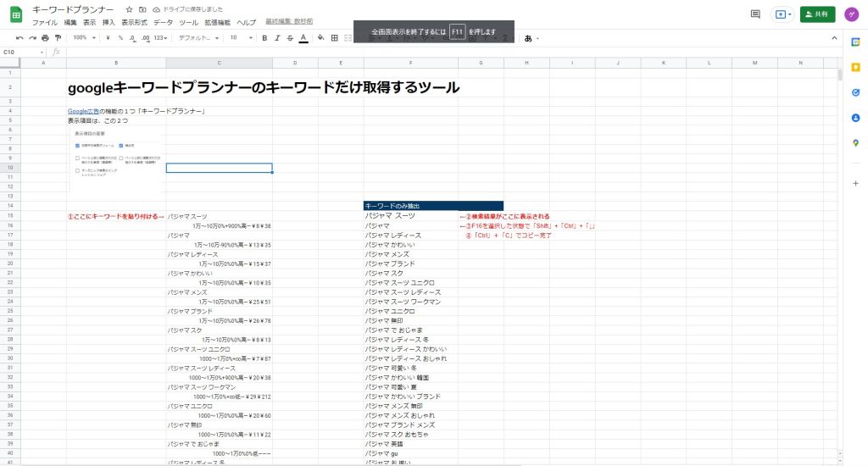Click the green 共有 share button

(816, 14)
